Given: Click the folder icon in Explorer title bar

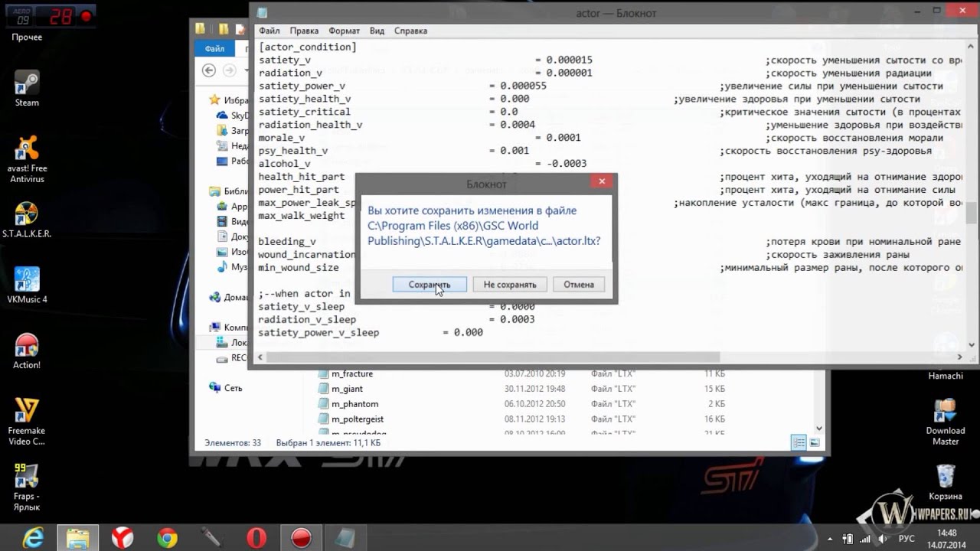Looking at the screenshot, I should click(x=200, y=29).
